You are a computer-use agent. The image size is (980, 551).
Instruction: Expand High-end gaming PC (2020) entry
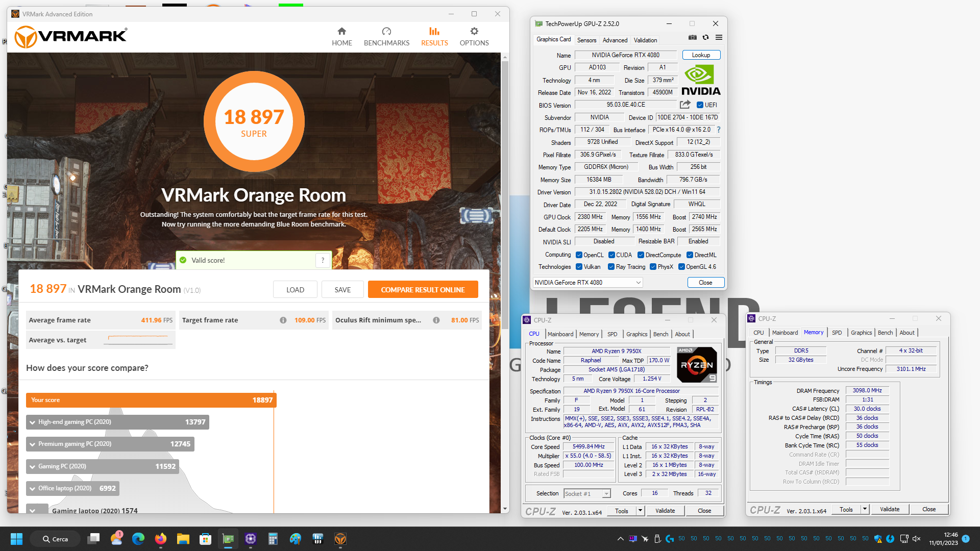[117, 422]
